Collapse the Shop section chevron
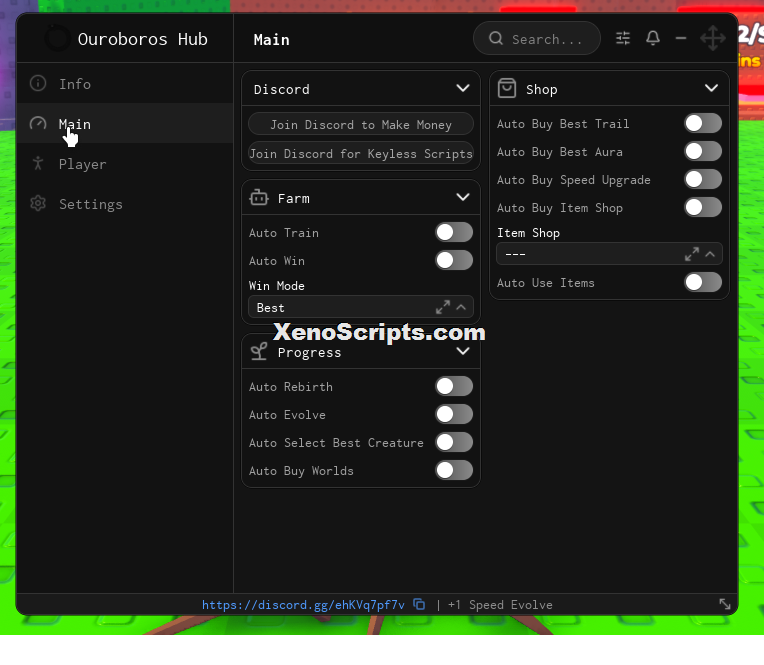 (x=711, y=88)
